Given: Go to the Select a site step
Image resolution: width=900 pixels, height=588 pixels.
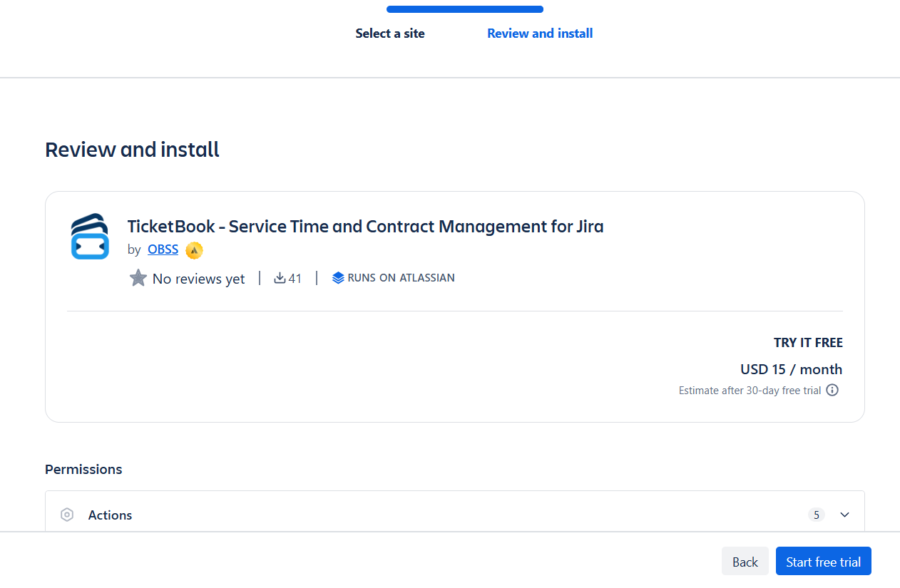Looking at the screenshot, I should point(390,33).
